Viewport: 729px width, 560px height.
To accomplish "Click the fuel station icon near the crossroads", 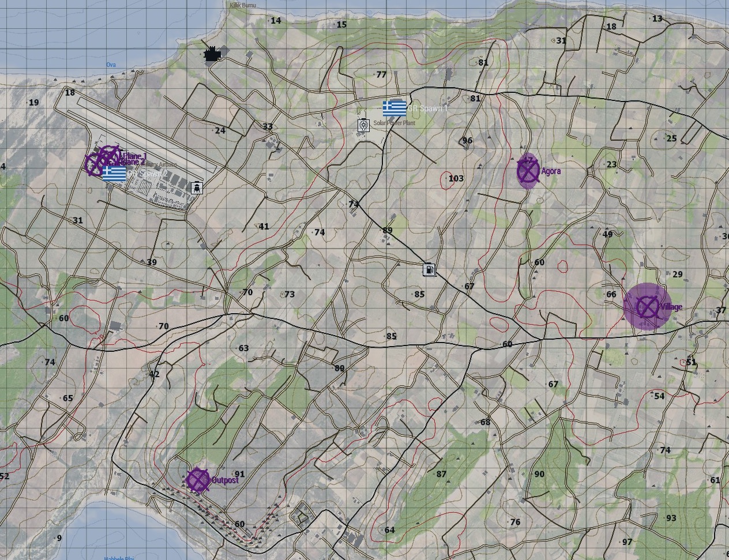I will pyautogui.click(x=429, y=269).
